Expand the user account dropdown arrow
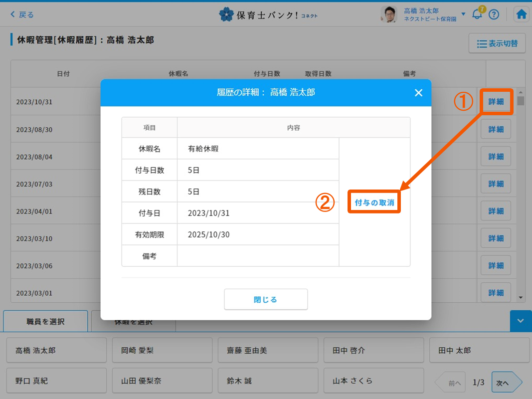 tap(463, 14)
